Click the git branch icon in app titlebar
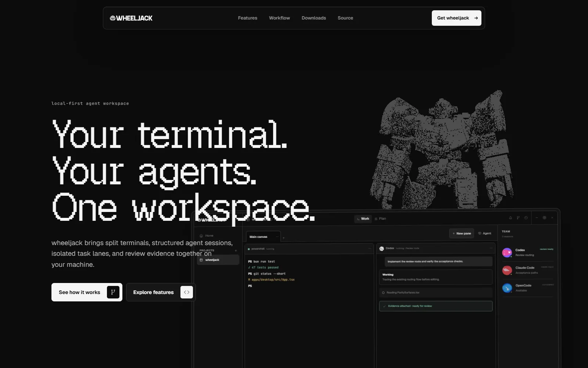 coord(518,218)
